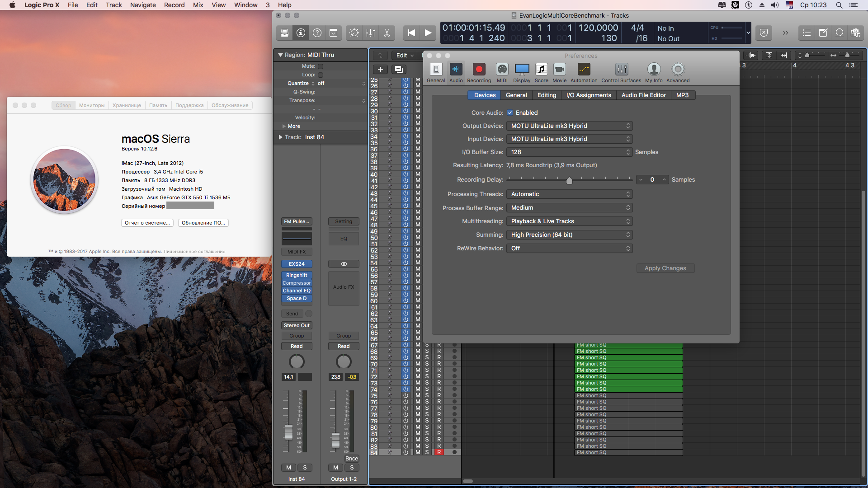The width and height of the screenshot is (868, 488).
Task: Open Movie preferences pane icon
Action: [559, 73]
